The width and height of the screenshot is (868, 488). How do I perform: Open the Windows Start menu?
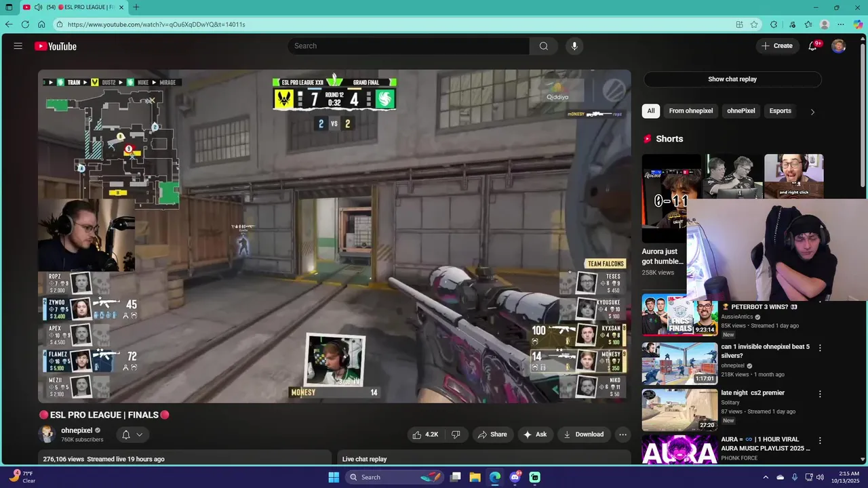point(334,477)
